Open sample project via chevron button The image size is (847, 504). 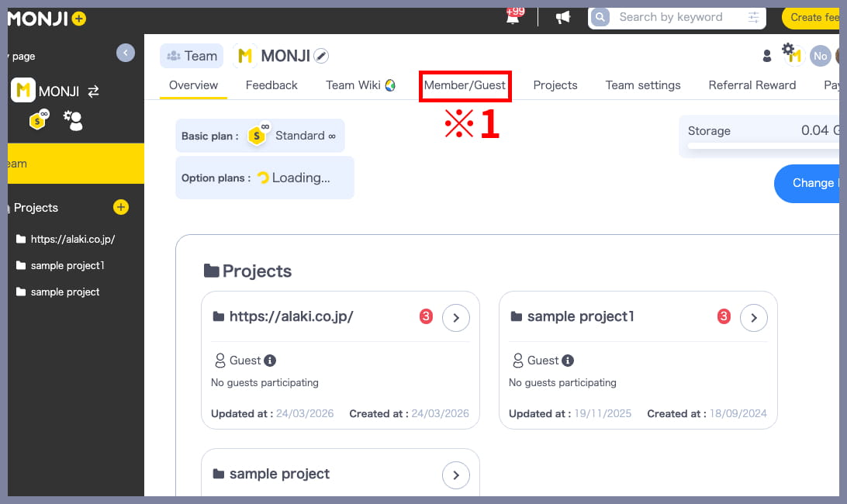click(456, 475)
